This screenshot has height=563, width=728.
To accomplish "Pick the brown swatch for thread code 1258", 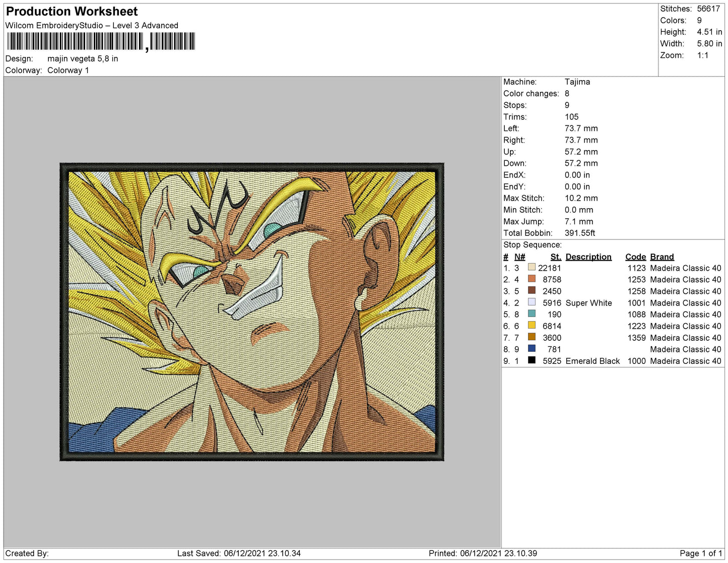I will pyautogui.click(x=532, y=290).
